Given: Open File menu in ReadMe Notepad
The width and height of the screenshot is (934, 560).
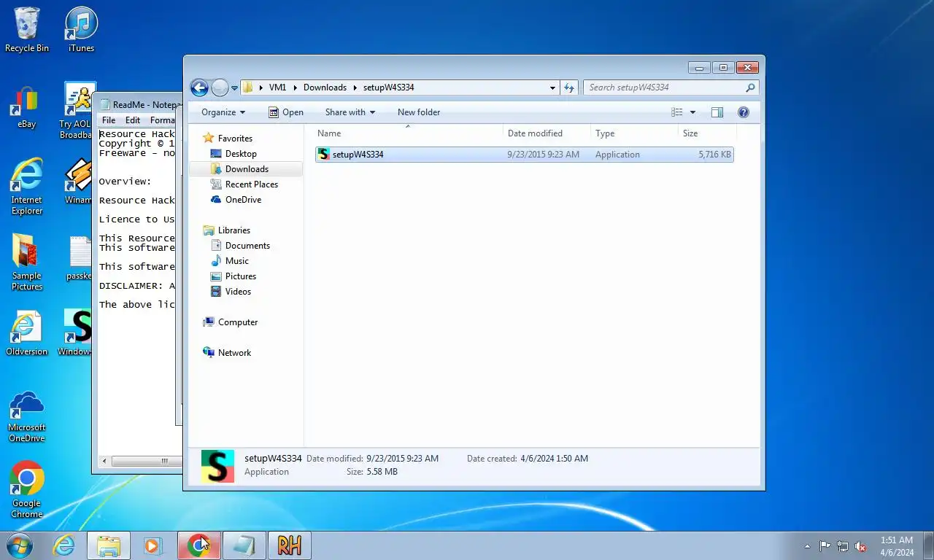Looking at the screenshot, I should click(109, 120).
